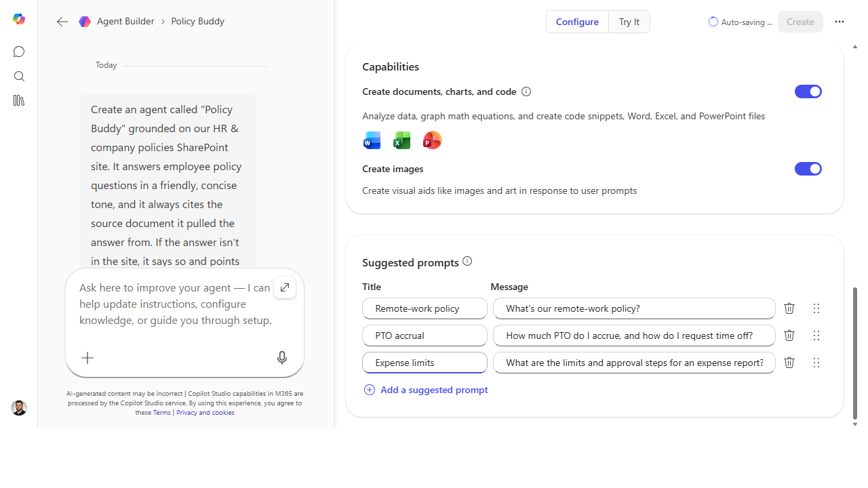The width and height of the screenshot is (868, 488).
Task: Click the Today date label
Action: click(106, 65)
